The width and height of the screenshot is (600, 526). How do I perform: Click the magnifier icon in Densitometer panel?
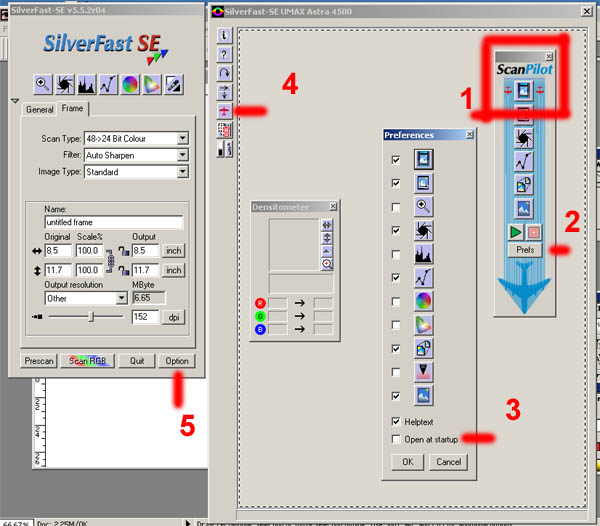pos(327,264)
